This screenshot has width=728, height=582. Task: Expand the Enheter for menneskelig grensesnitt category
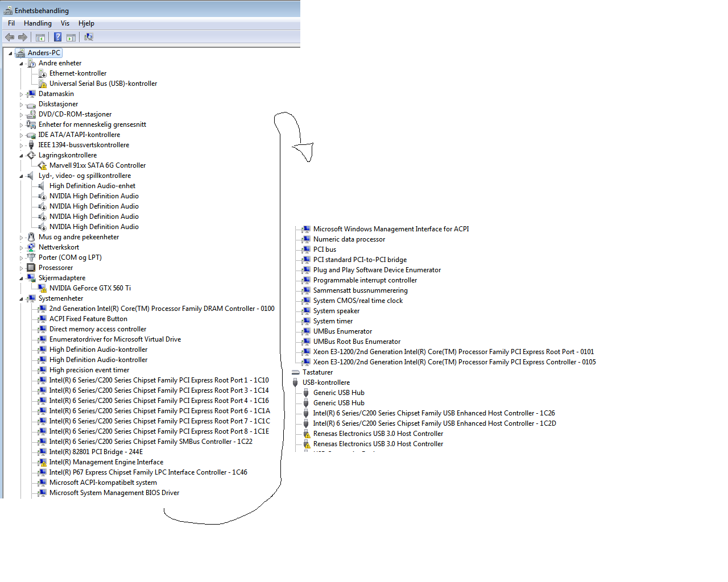[x=21, y=125]
